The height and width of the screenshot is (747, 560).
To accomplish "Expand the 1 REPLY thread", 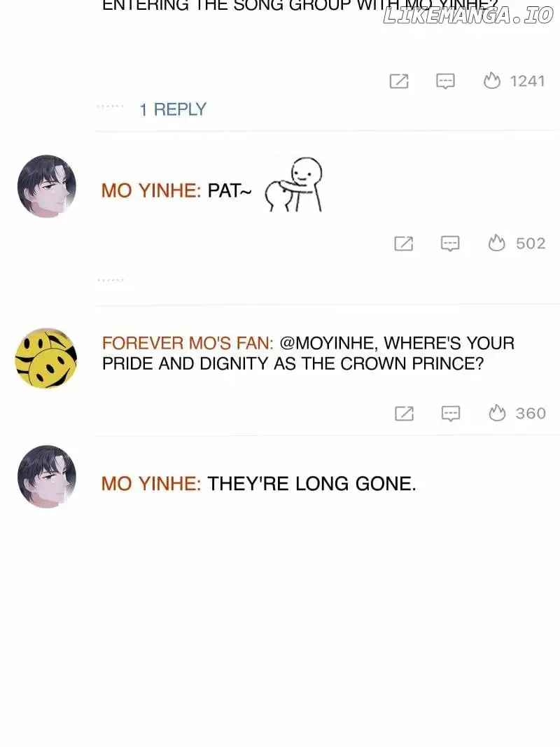I will [x=173, y=109].
